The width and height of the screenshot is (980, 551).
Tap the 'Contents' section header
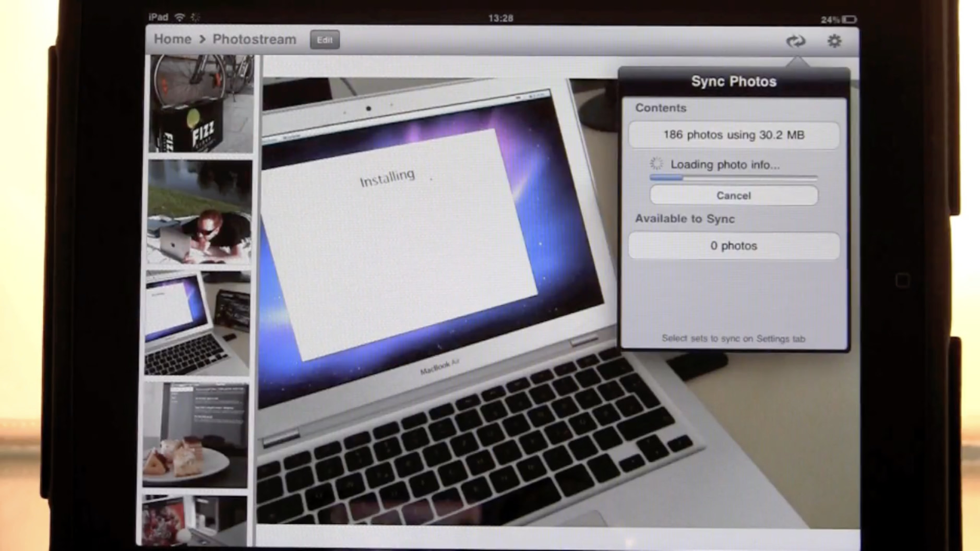pos(661,108)
